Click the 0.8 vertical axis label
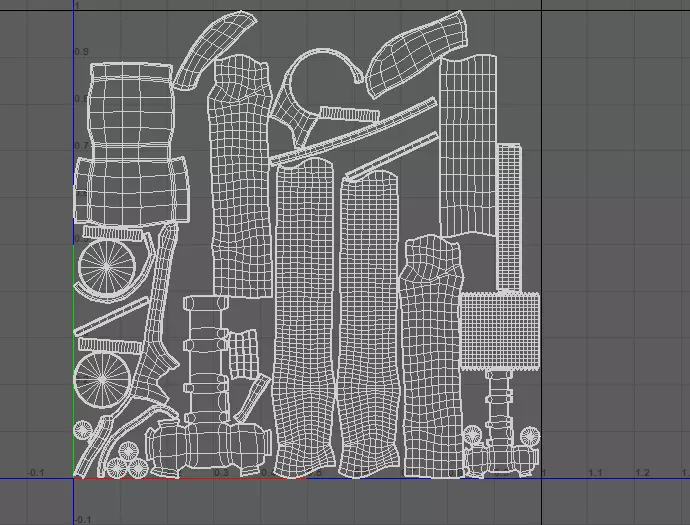The width and height of the screenshot is (690, 525). coord(81,99)
